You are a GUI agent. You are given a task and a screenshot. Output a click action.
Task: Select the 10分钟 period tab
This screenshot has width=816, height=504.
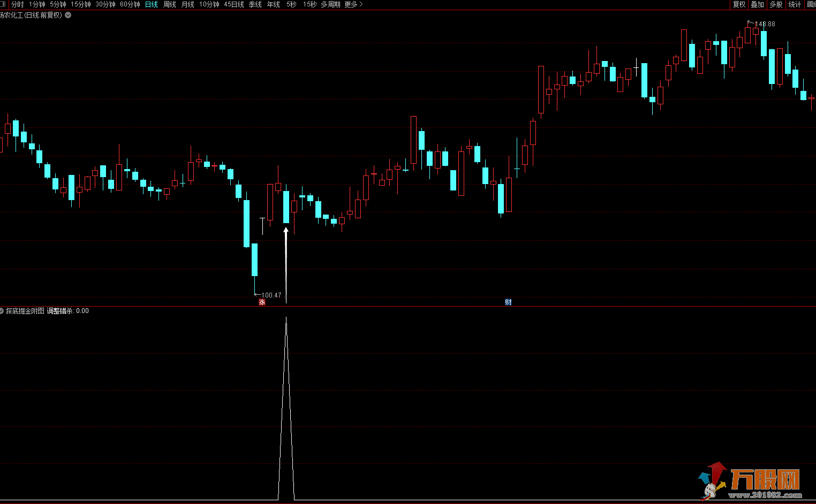209,4
